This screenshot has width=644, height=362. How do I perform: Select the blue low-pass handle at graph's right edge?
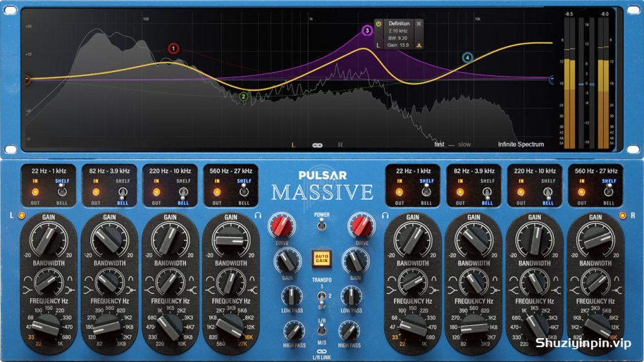(551, 80)
